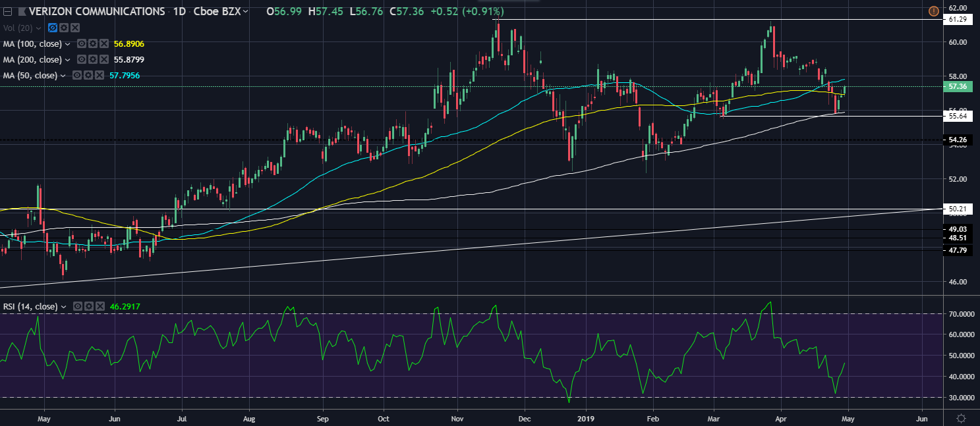
Task: Open settings for RSI (14, close)
Action: (88, 306)
